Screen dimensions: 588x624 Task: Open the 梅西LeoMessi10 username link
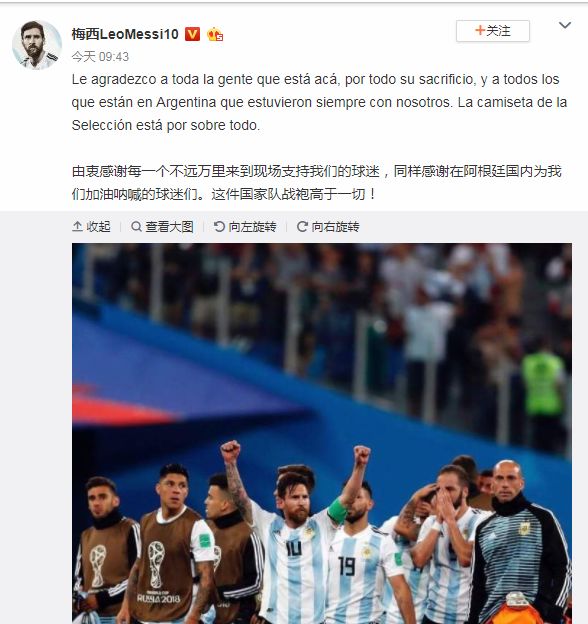click(x=125, y=35)
